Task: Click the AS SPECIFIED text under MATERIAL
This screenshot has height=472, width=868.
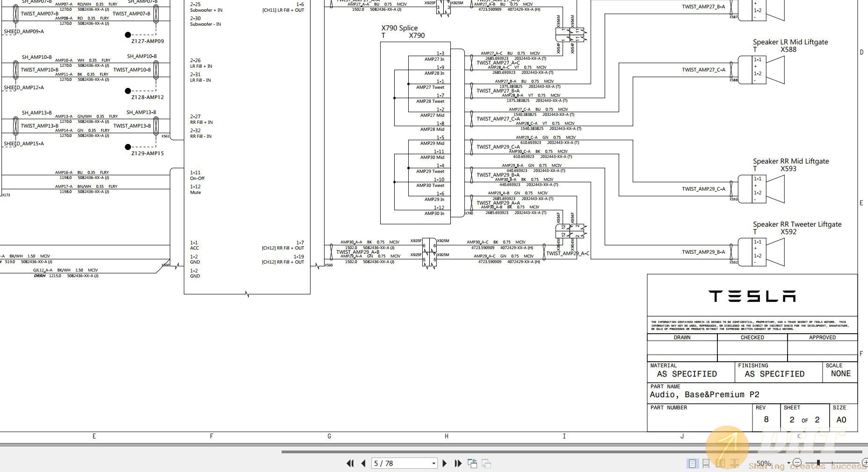Action: [x=687, y=374]
